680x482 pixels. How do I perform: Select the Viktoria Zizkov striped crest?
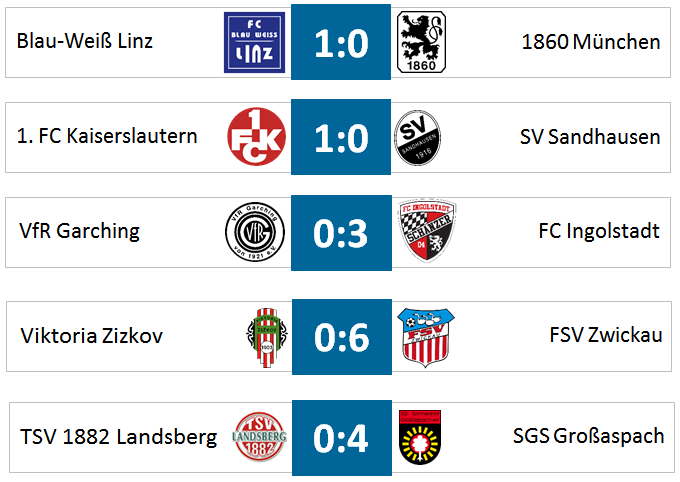click(267, 338)
